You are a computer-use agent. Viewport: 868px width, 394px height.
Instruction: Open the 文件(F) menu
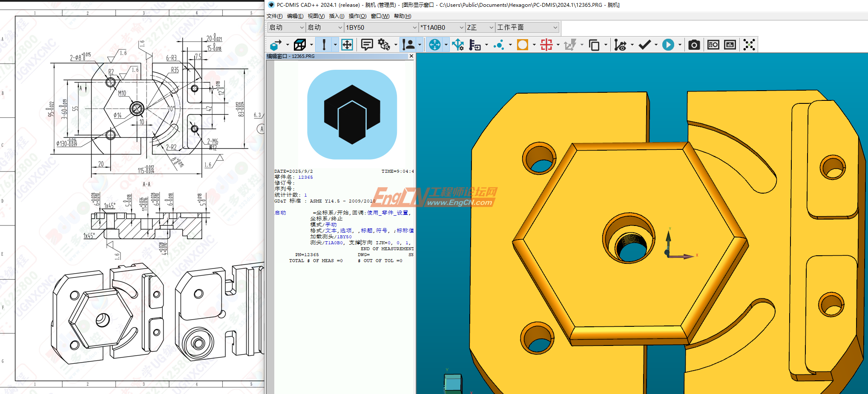(x=274, y=16)
